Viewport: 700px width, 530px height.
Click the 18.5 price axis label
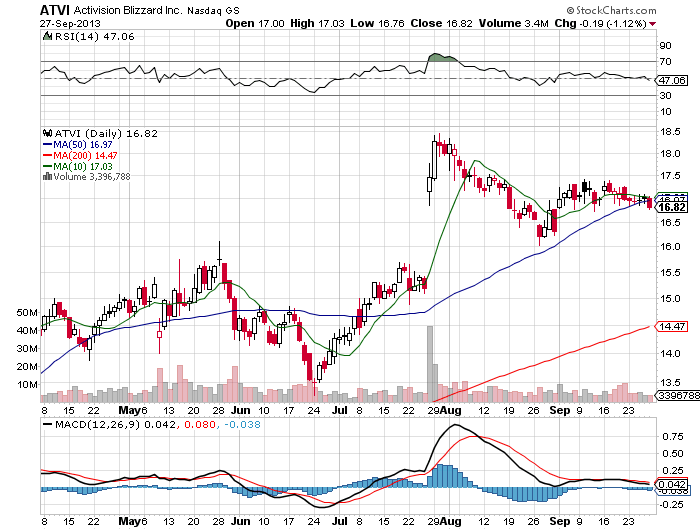pyautogui.click(x=670, y=132)
